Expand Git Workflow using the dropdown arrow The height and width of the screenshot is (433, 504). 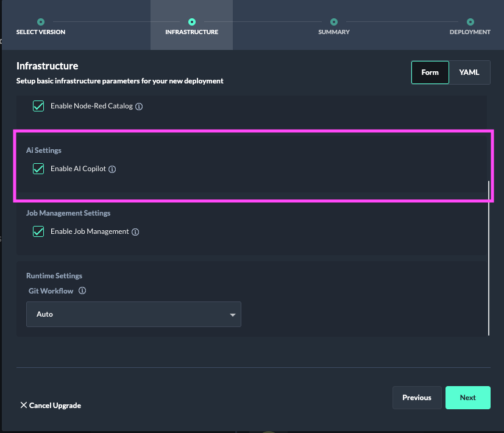point(233,315)
